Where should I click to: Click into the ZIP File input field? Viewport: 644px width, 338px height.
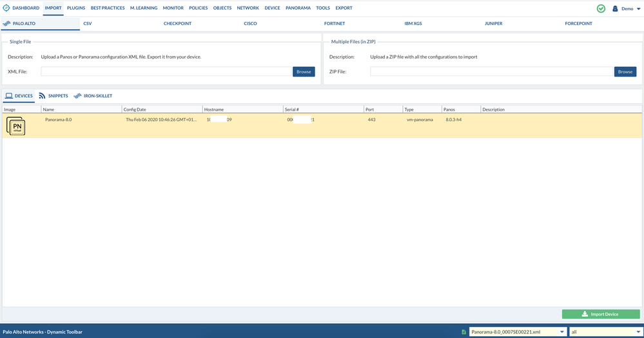point(492,71)
